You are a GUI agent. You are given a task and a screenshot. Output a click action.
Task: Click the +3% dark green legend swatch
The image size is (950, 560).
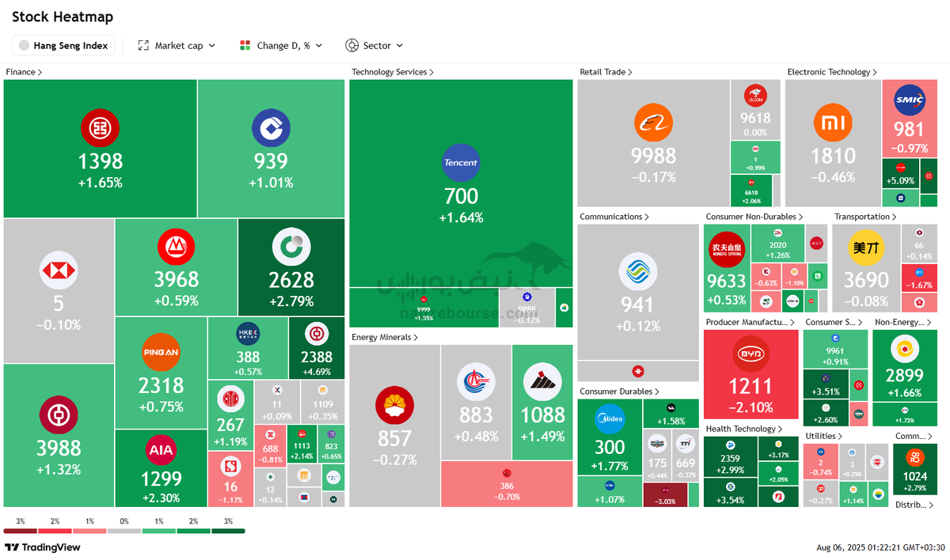(x=229, y=531)
